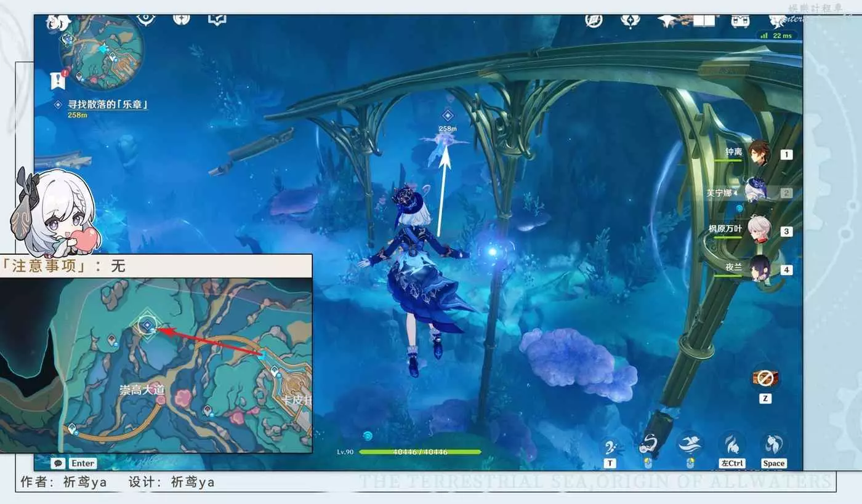Open chat with the speech bubble icon
Image resolution: width=862 pixels, height=504 pixels.
point(59,463)
